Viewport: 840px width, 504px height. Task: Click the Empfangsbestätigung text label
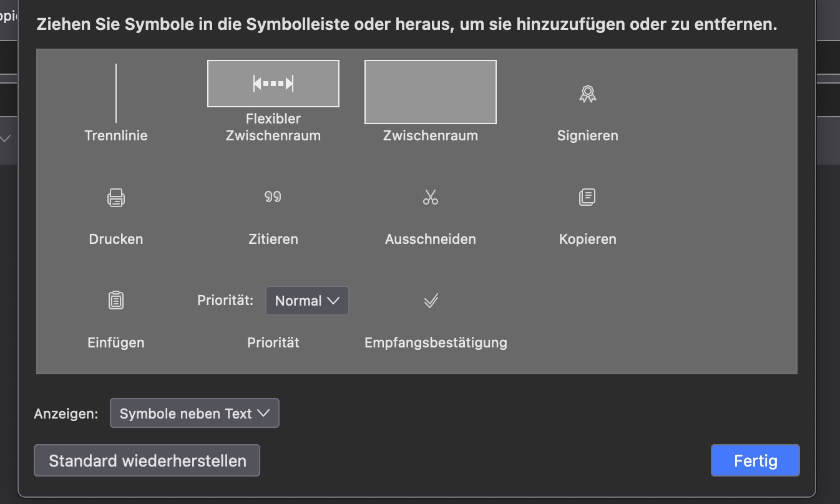(x=436, y=342)
